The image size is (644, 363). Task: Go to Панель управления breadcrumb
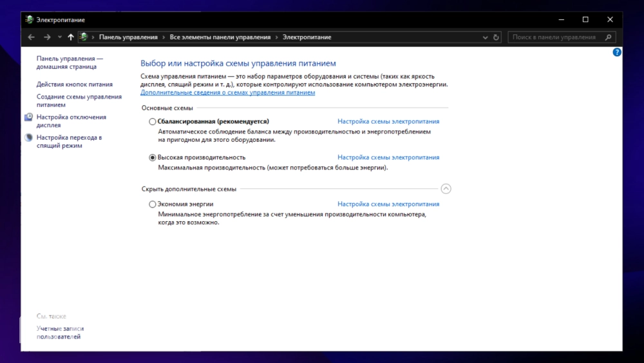point(128,37)
